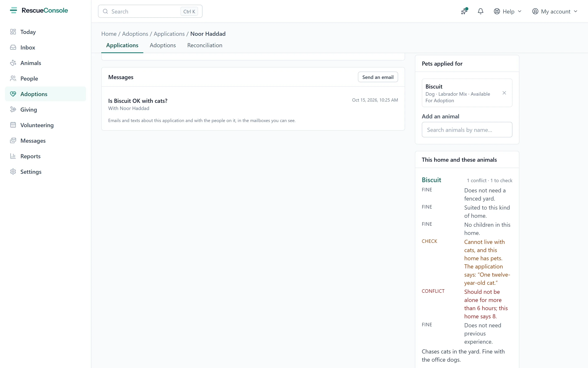This screenshot has height=368, width=588.
Task: Click the RescueConsole logo
Action: coord(39,10)
